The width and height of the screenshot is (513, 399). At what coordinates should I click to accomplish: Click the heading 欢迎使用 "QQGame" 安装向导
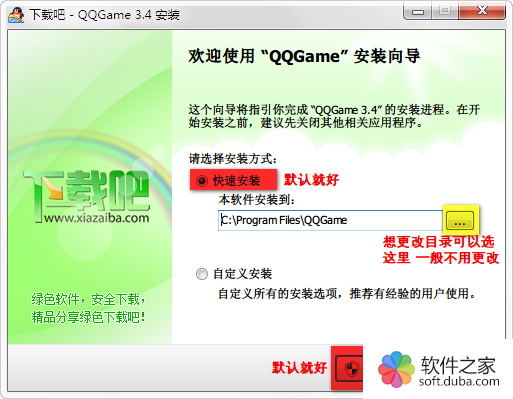[304, 56]
